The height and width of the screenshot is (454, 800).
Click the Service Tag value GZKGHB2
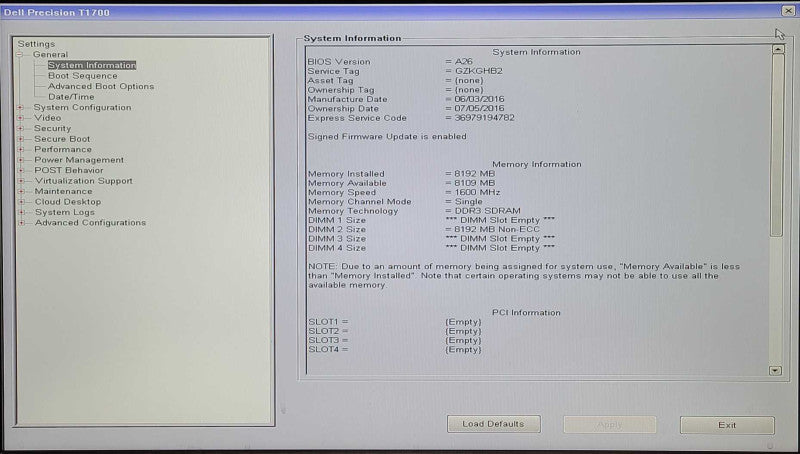click(x=479, y=71)
